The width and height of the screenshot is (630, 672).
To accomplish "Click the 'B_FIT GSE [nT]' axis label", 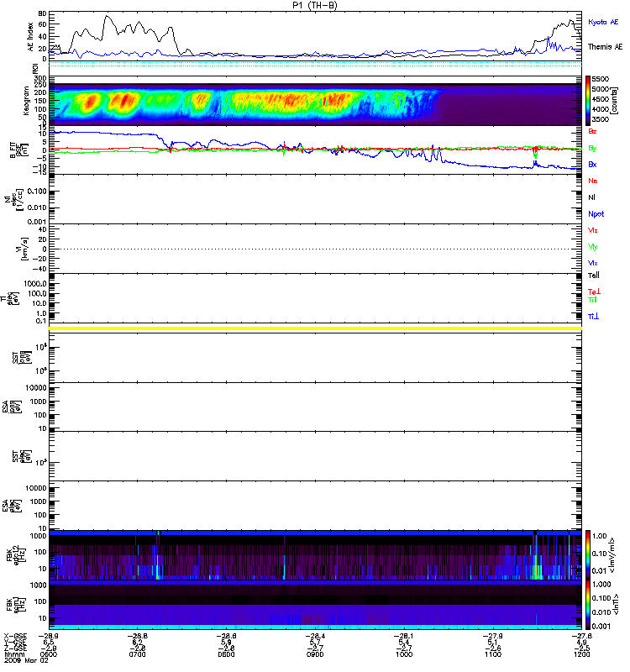I will pyautogui.click(x=18, y=150).
